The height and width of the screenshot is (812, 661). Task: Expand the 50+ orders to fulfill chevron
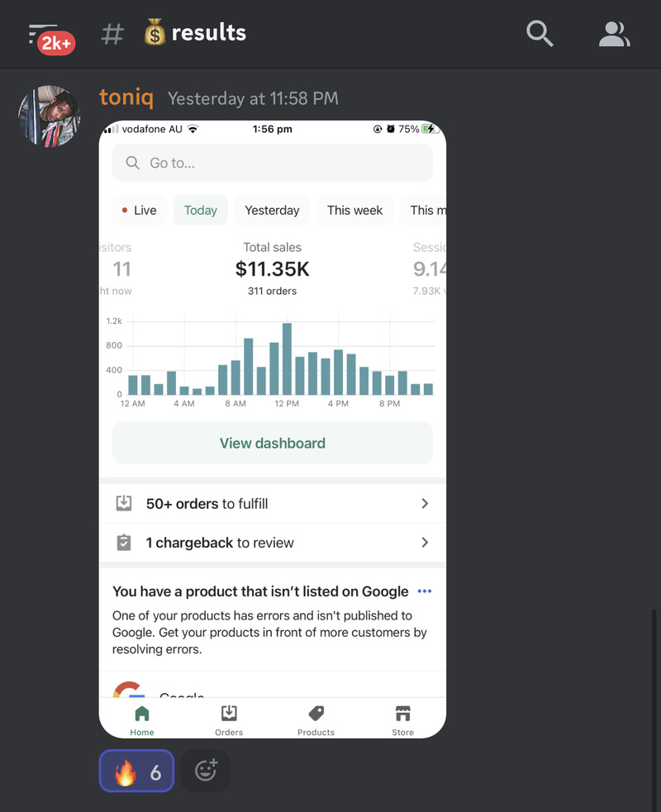coord(425,503)
